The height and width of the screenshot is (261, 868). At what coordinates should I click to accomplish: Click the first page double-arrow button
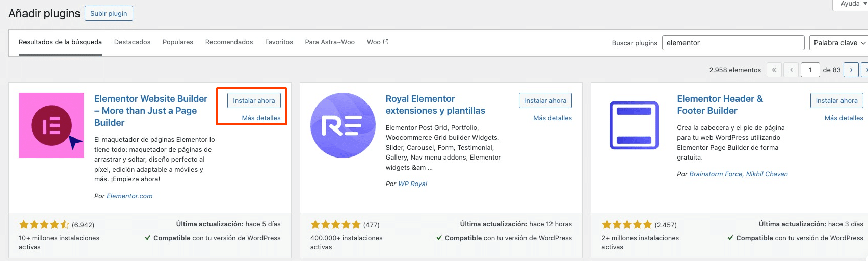(x=774, y=70)
